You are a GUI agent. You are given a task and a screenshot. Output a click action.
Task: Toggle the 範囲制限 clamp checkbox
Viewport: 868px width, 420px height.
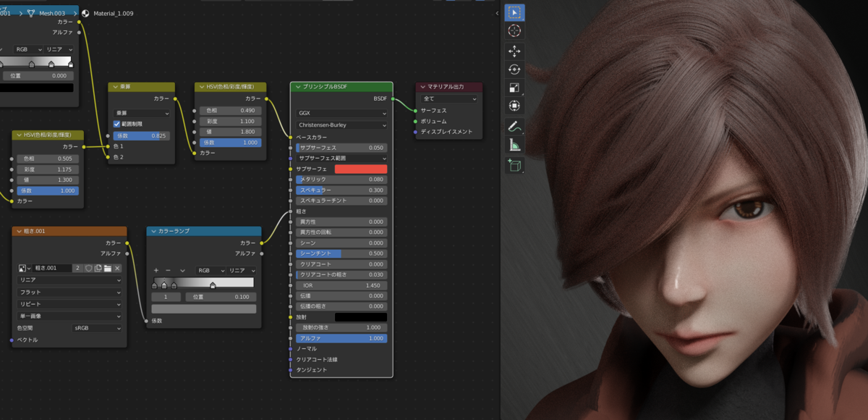pos(117,125)
